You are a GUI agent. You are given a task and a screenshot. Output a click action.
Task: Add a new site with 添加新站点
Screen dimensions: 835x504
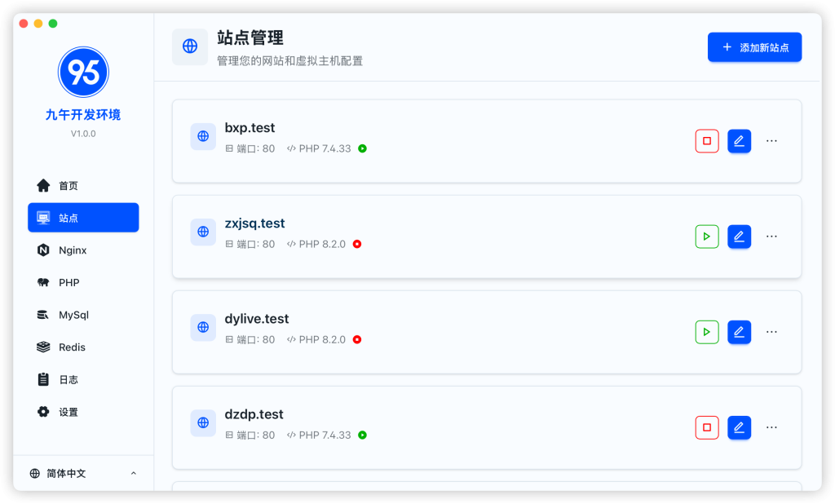click(754, 47)
